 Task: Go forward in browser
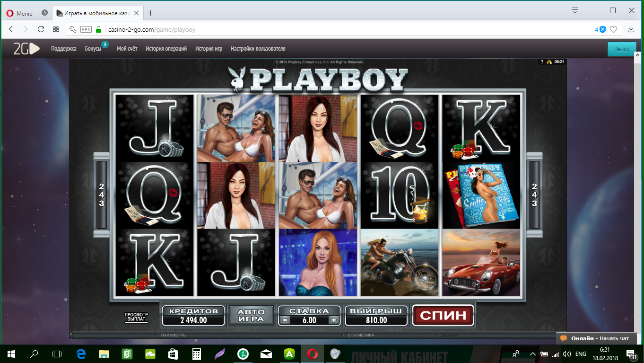pyautogui.click(x=26, y=29)
